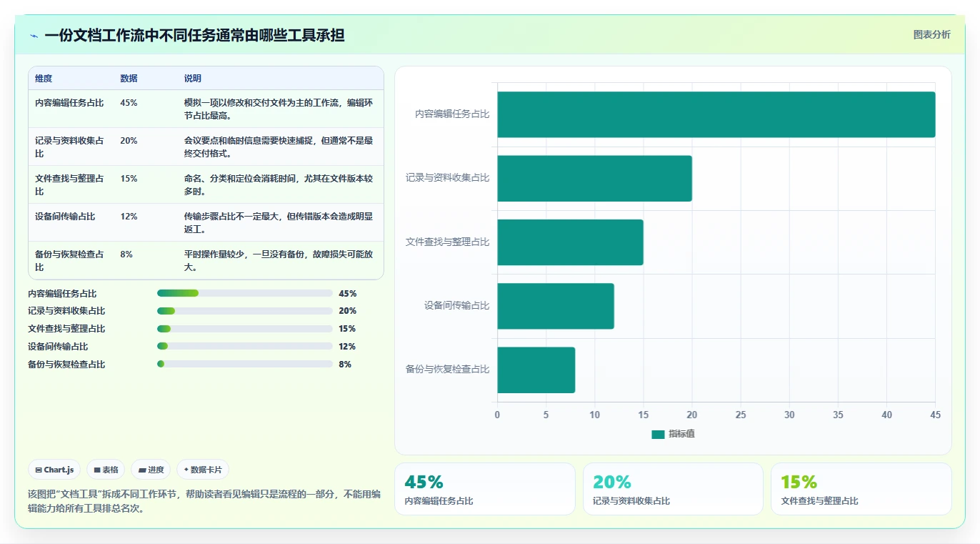Click the 45 tick on chart x-axis
This screenshot has width=980, height=544.
pos(936,415)
